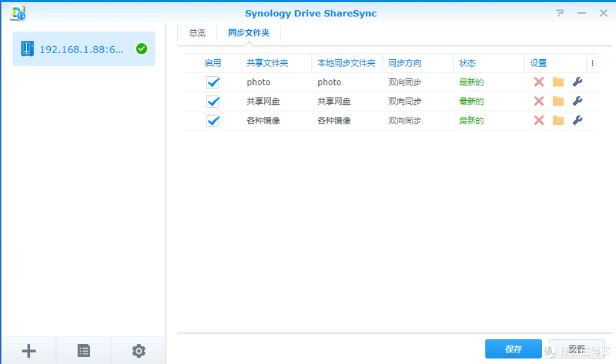Click 双向同步 in the photo row
The height and width of the screenshot is (364, 616).
point(404,82)
